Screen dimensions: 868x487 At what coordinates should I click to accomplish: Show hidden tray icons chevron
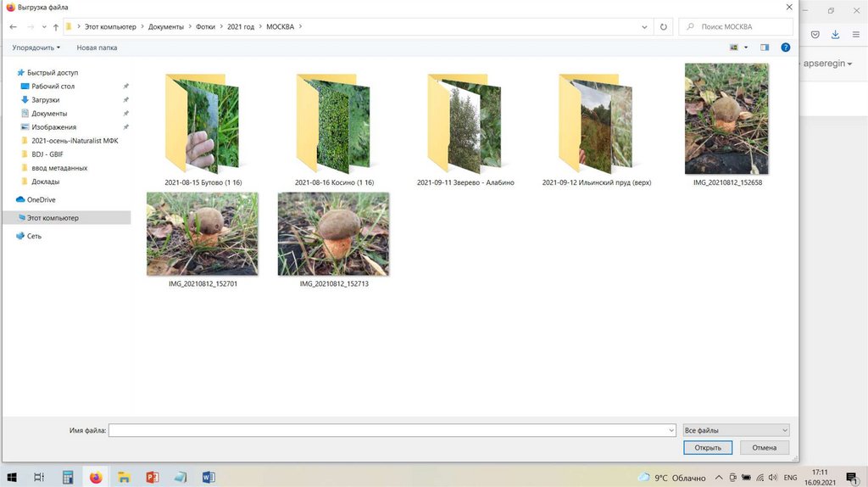719,477
